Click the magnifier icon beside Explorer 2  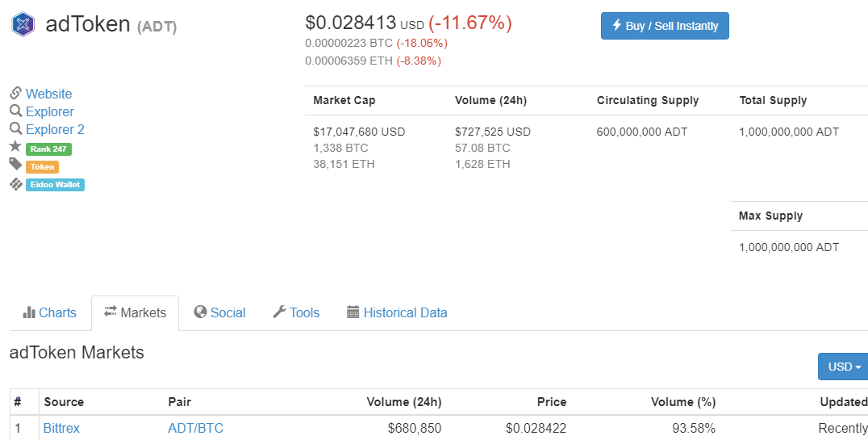point(15,129)
